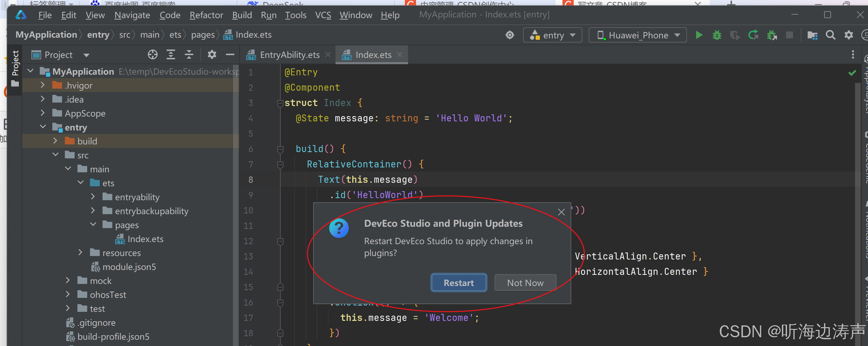Click the gray stop square button
The width and height of the screenshot is (868, 346).
coord(790,35)
